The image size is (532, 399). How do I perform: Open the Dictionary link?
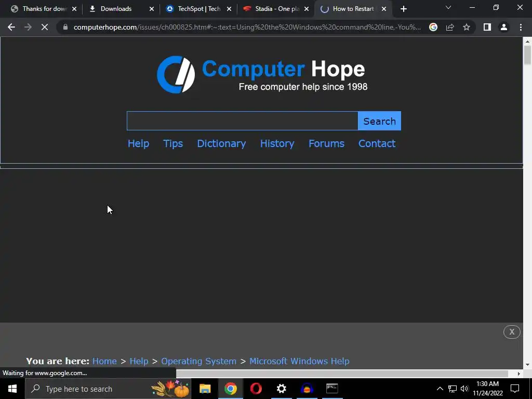221,143
